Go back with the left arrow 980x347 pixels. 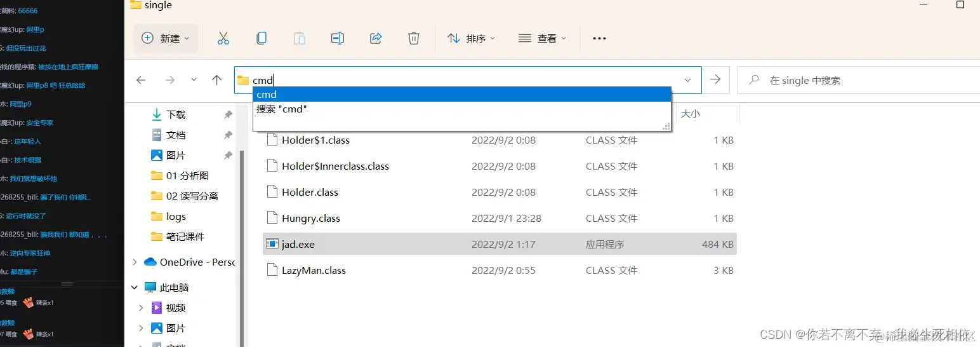tap(141, 80)
